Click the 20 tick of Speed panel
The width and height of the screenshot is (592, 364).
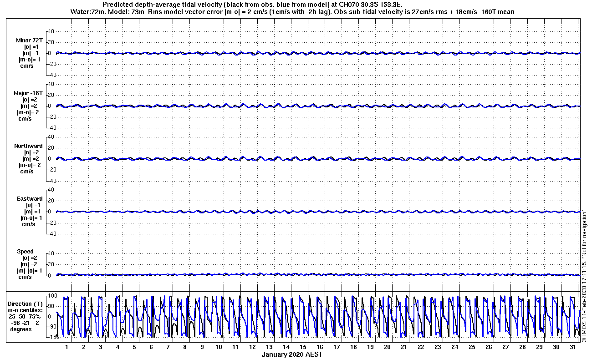point(51,264)
